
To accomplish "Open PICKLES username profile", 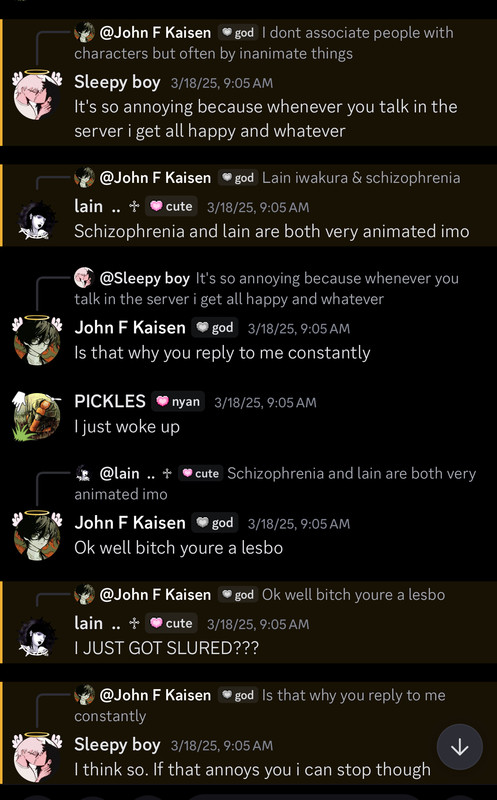I will [110, 402].
